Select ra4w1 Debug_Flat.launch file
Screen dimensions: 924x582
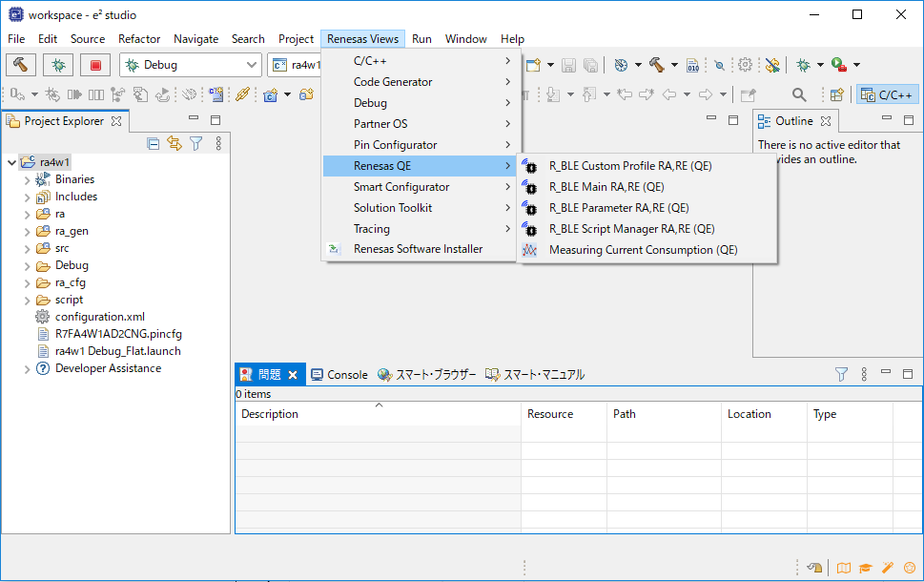click(118, 351)
